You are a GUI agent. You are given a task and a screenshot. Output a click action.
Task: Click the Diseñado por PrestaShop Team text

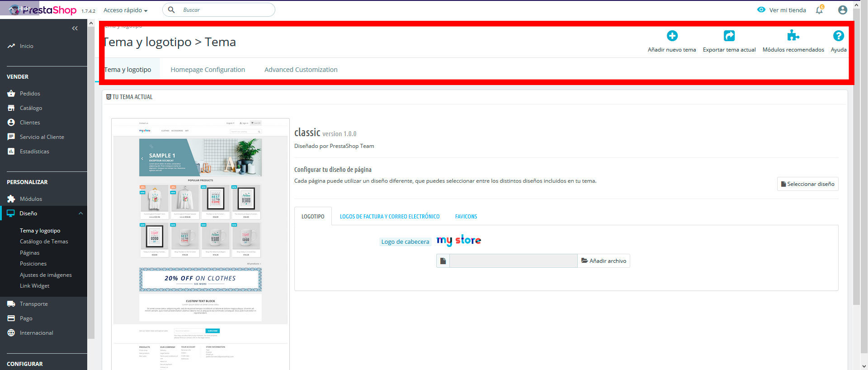pyautogui.click(x=334, y=146)
